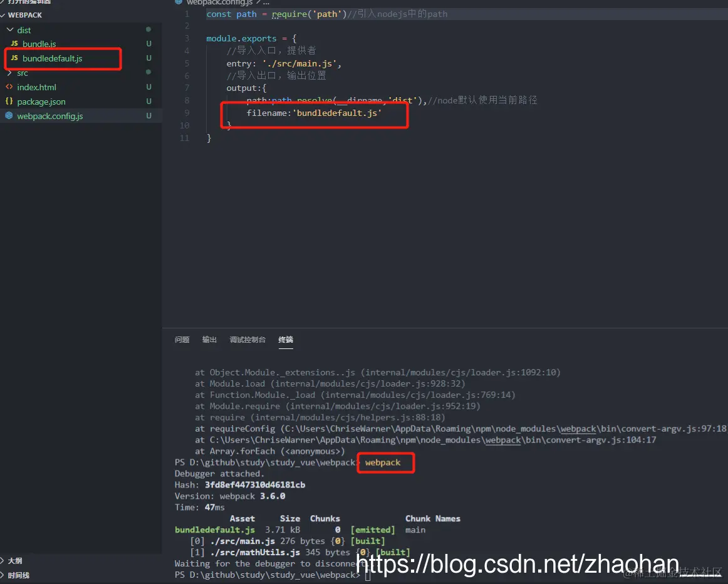728x584 pixels.
Task: Open bundledefault.js in the explorer
Action: point(53,58)
